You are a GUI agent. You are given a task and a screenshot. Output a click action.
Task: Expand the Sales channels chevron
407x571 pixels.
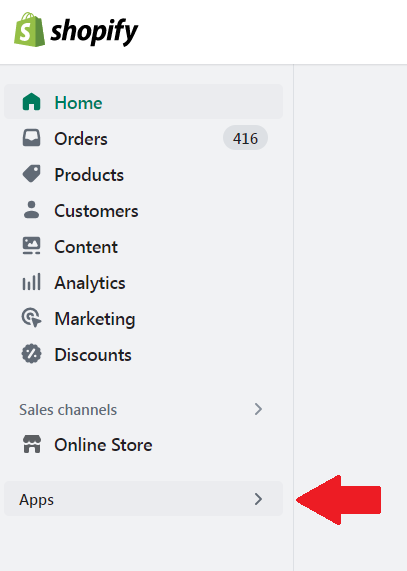[258, 409]
